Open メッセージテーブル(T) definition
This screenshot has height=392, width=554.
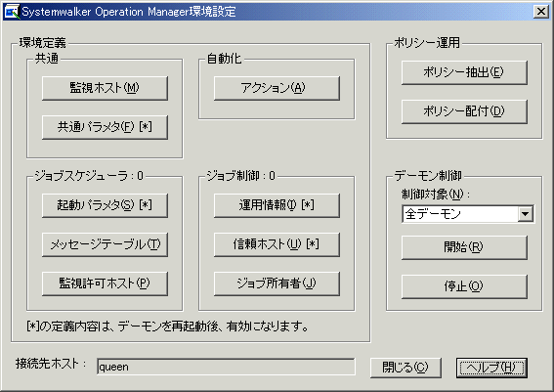tap(105, 244)
